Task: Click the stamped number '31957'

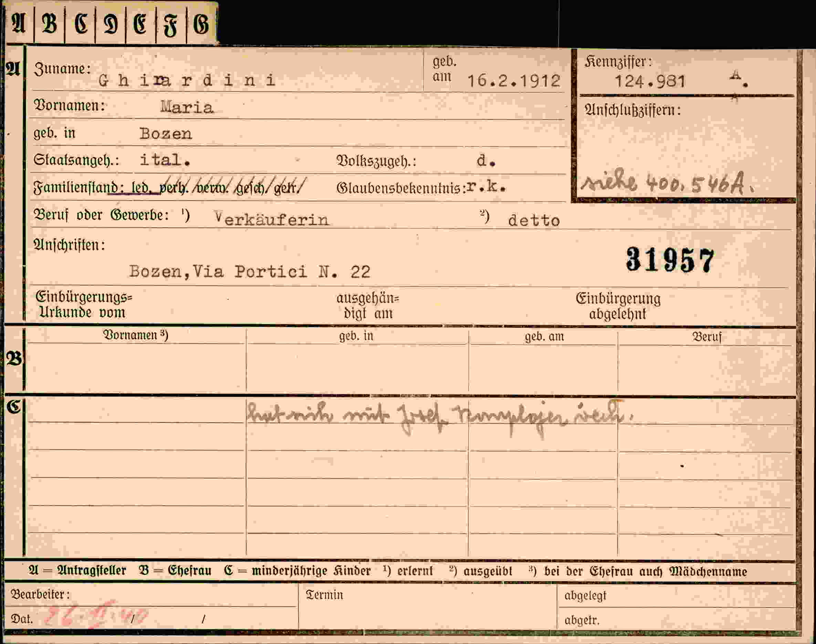Action: pyautogui.click(x=670, y=260)
